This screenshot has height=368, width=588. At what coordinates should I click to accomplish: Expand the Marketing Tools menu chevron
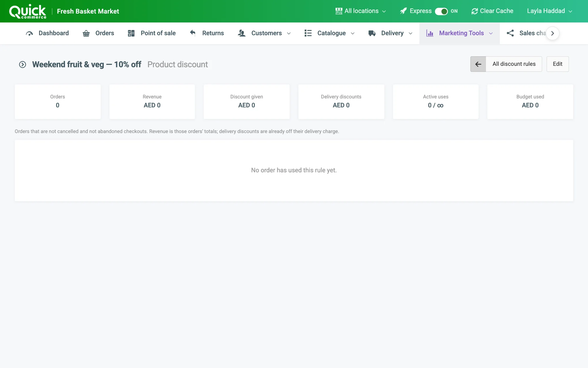491,33
